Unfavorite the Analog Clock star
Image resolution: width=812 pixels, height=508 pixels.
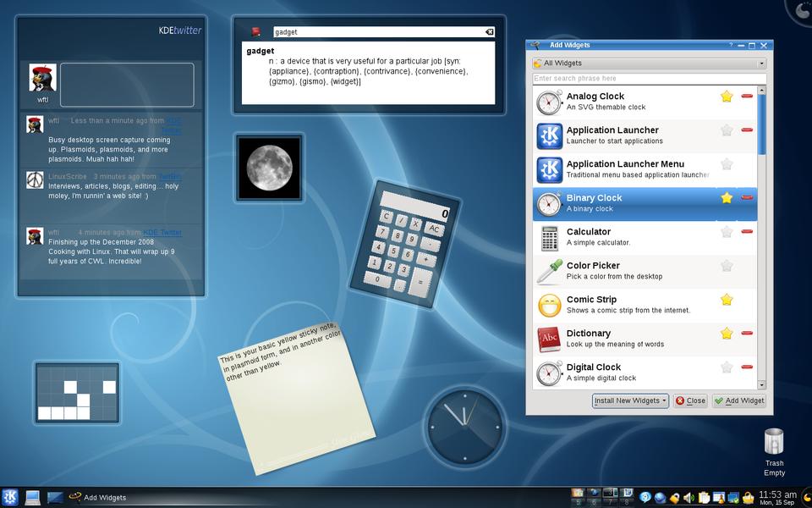(726, 97)
